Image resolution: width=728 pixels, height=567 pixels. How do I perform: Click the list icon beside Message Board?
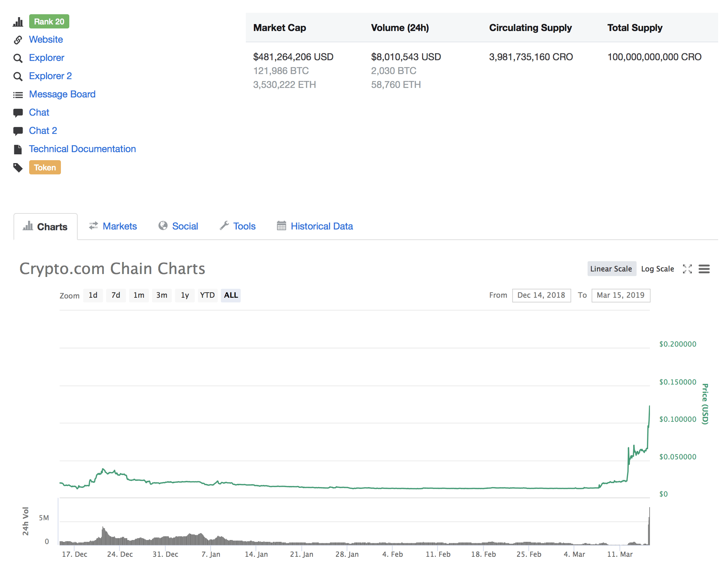point(18,95)
